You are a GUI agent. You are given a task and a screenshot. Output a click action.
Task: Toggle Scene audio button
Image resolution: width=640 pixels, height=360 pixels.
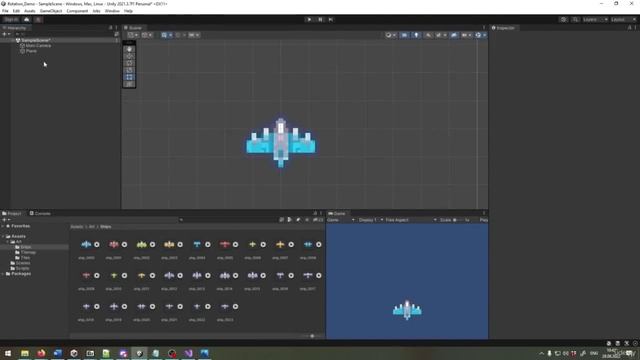pos(428,35)
